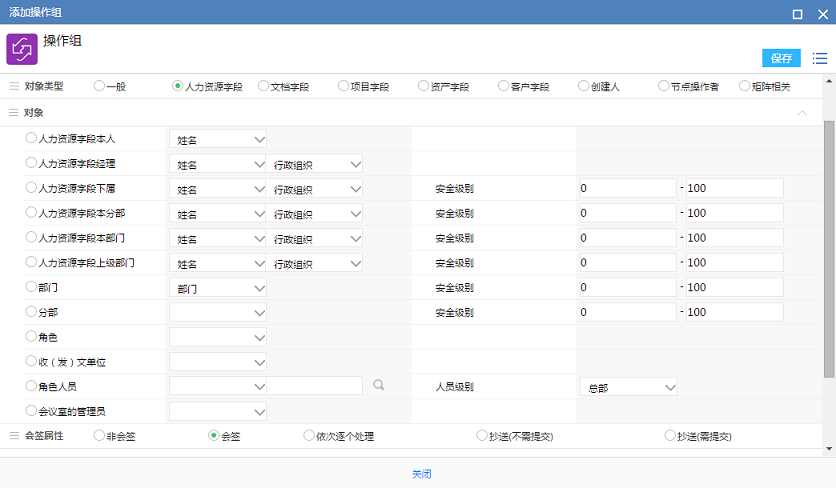The width and height of the screenshot is (836, 488).
Task: Choose 人力资源字段本人 radio option
Action: 31,138
